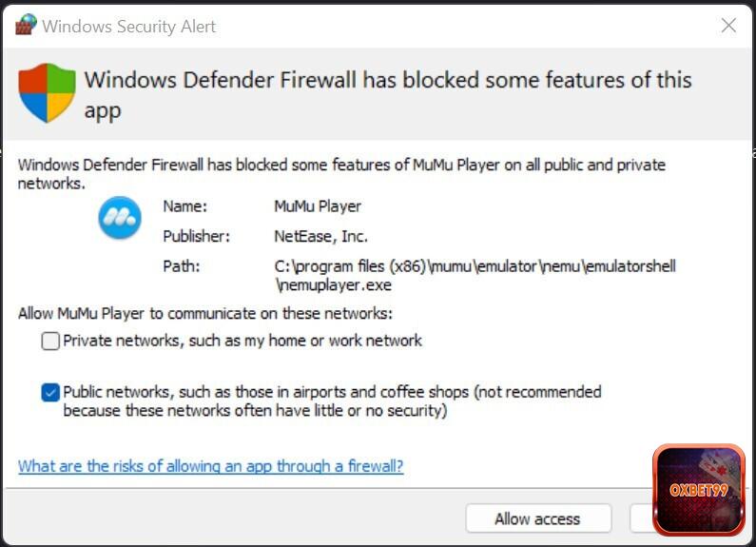Image resolution: width=756 pixels, height=547 pixels.
Task: Enable the Private networks checkbox
Action: (x=50, y=341)
